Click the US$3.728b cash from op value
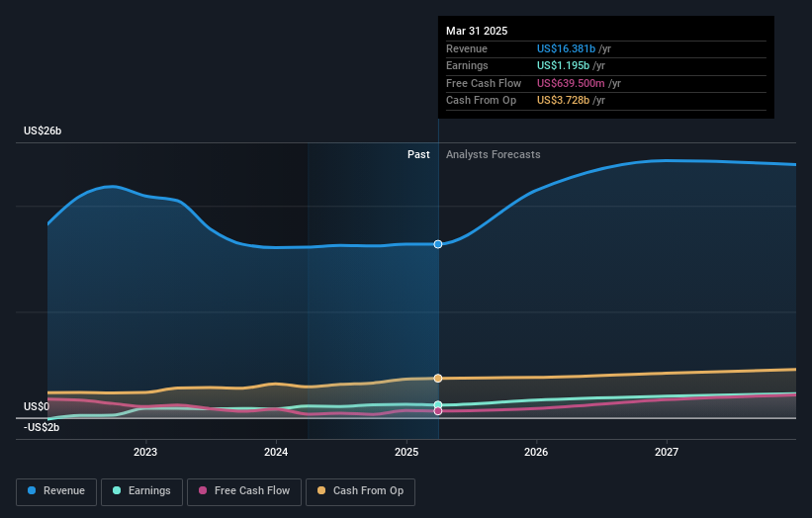812x518 pixels. [563, 101]
